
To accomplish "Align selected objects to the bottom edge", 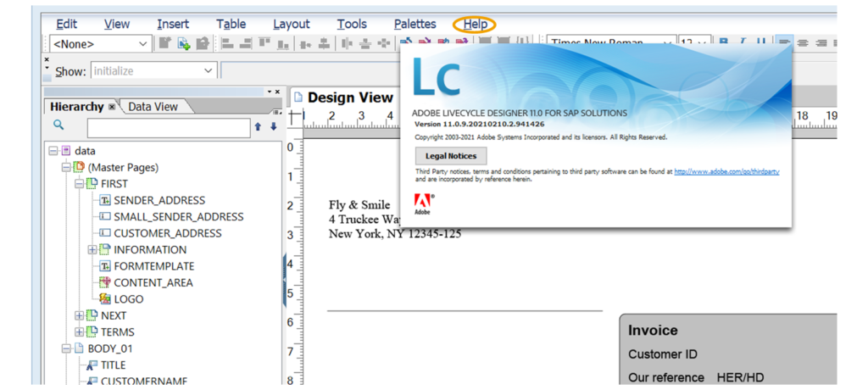I will pos(283,43).
